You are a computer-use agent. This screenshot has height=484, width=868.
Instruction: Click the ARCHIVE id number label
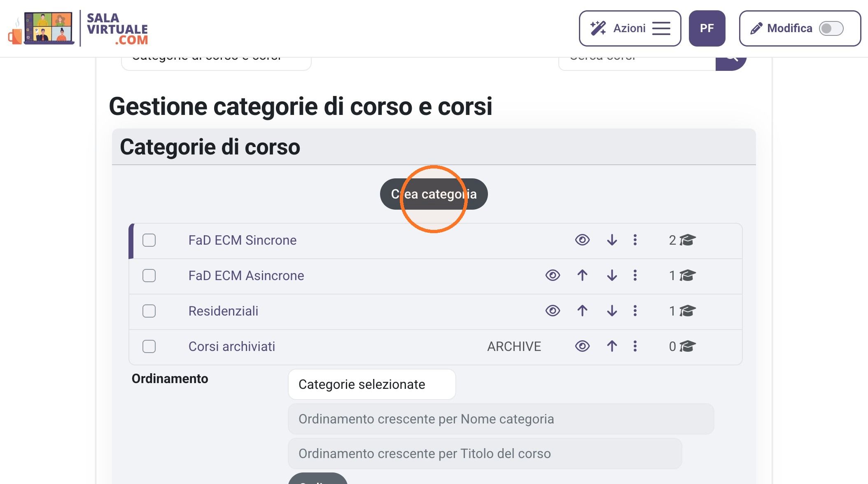tap(514, 346)
